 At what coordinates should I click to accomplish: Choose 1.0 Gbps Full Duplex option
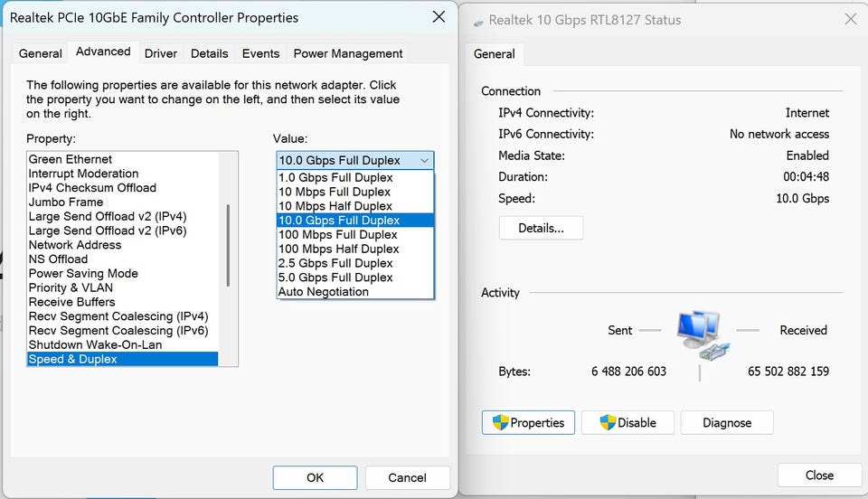tap(354, 177)
